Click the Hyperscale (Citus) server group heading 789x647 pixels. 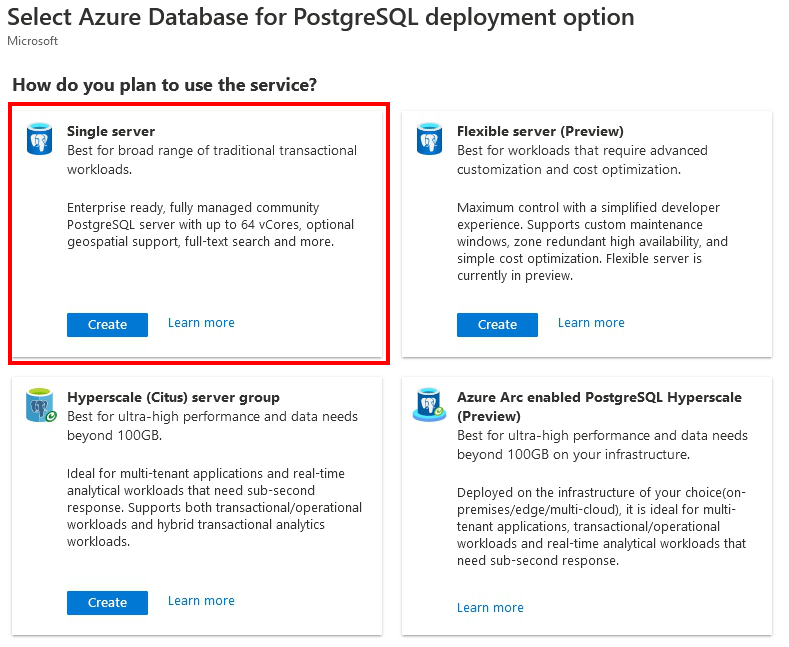[x=173, y=397]
